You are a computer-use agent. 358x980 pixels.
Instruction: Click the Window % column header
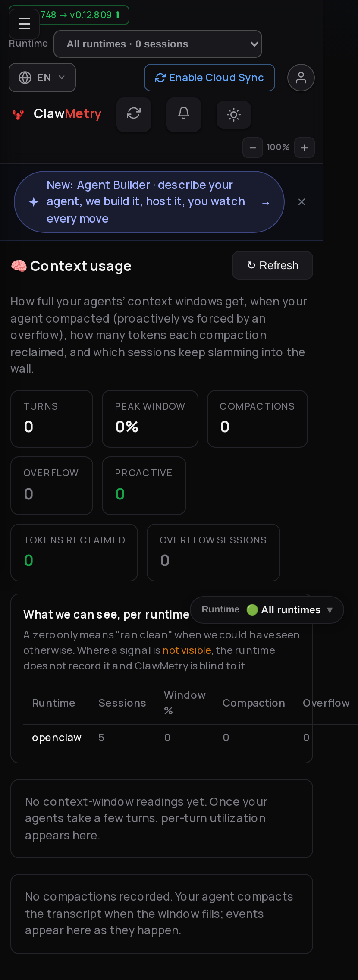(x=185, y=703)
